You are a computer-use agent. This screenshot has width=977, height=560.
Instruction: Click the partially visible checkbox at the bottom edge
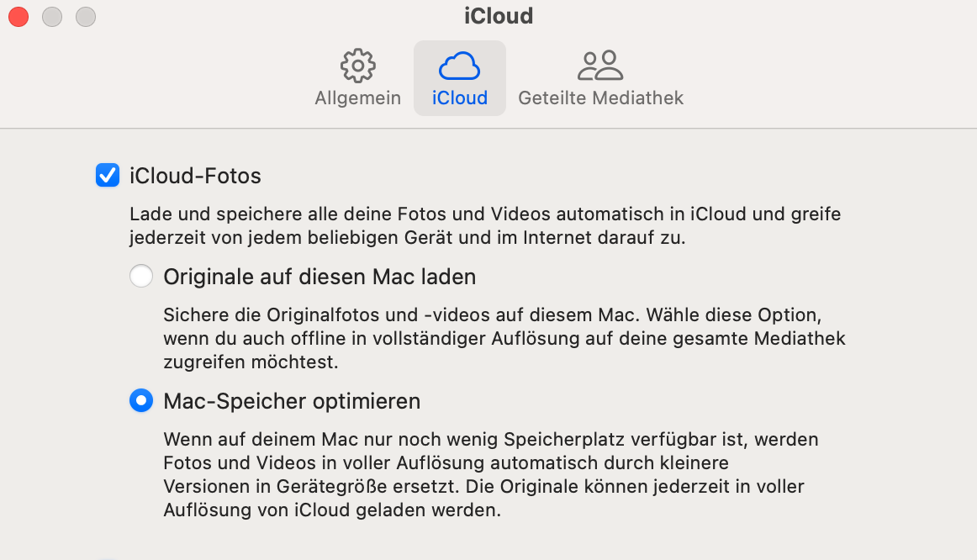[x=108, y=557]
